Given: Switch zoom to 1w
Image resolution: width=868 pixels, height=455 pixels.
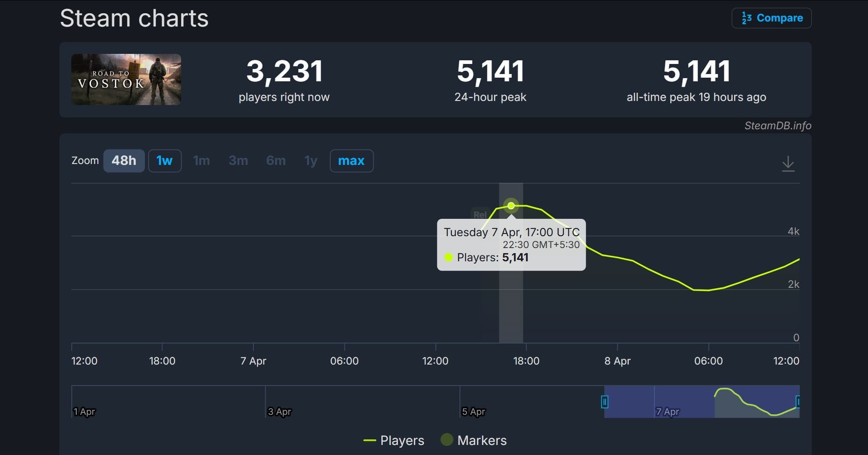Looking at the screenshot, I should coord(165,161).
